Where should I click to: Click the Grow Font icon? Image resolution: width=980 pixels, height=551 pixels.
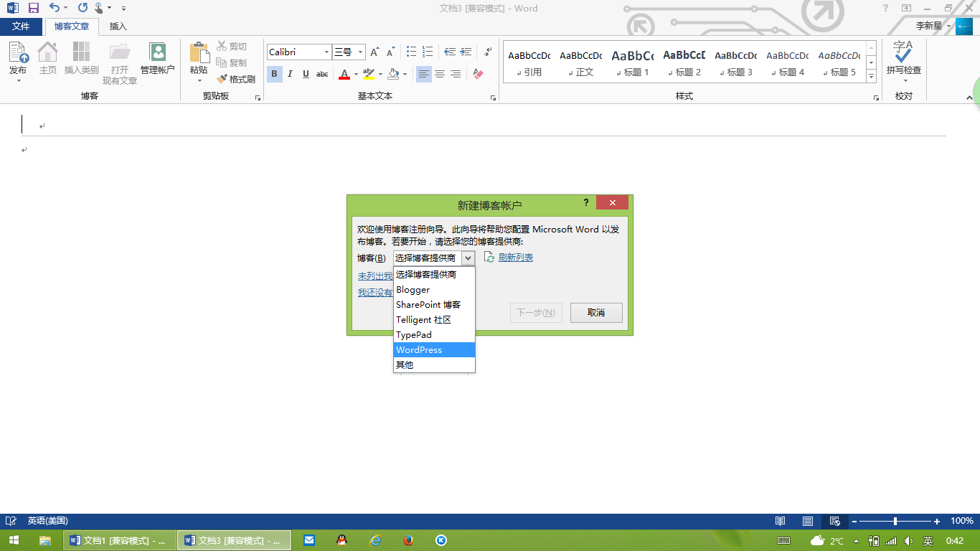tap(374, 52)
